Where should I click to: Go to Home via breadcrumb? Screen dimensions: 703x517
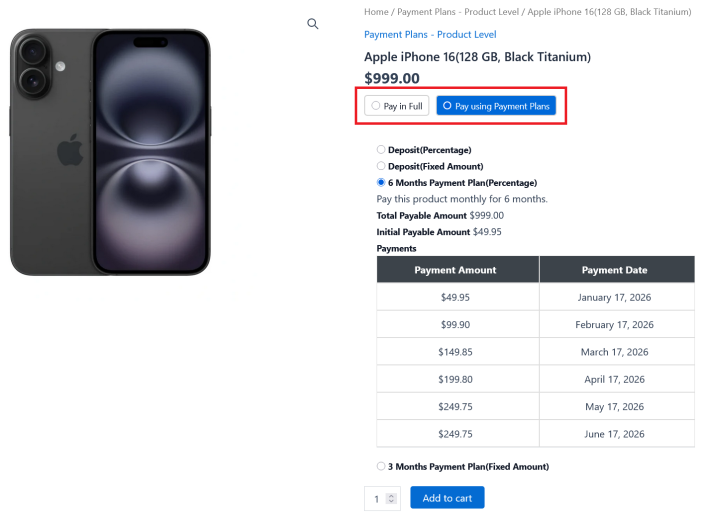pyautogui.click(x=376, y=12)
